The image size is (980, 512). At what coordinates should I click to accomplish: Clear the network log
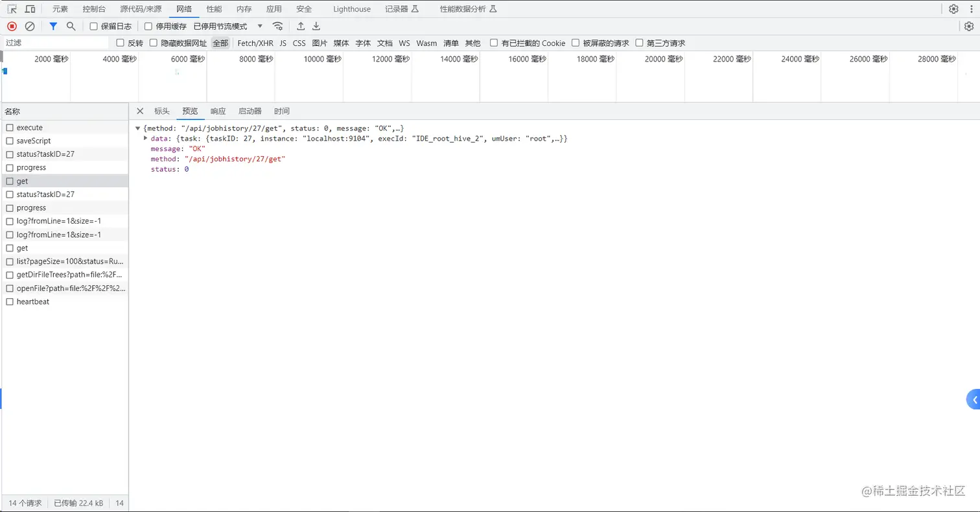tap(30, 26)
